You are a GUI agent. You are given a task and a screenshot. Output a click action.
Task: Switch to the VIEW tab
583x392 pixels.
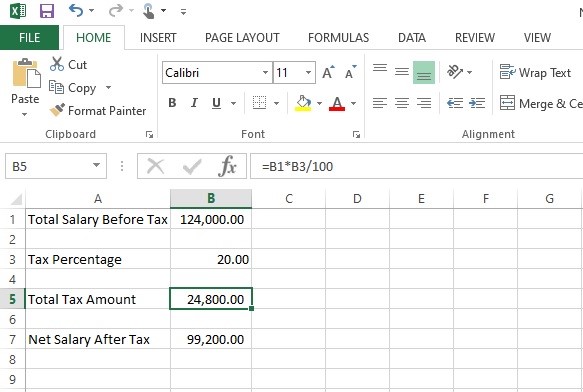537,38
